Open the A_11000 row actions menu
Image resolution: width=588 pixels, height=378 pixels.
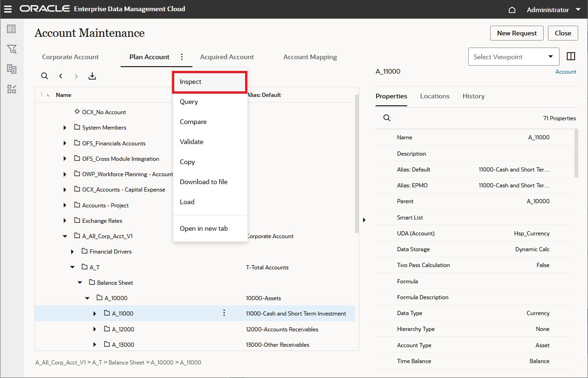[x=224, y=313]
